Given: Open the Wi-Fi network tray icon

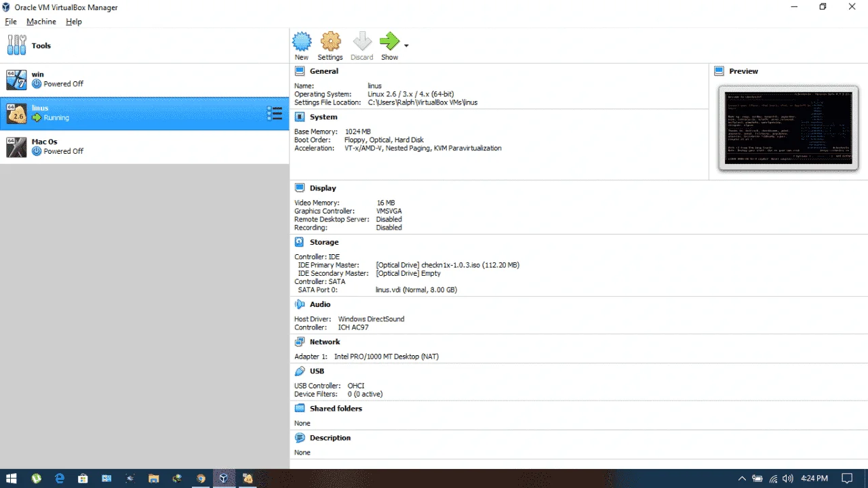Looking at the screenshot, I should pyautogui.click(x=773, y=479).
